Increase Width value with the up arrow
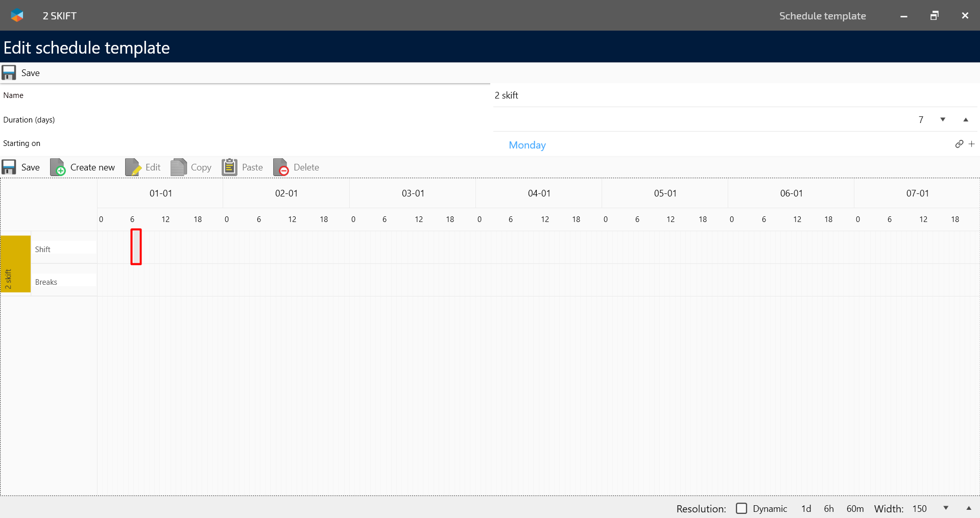 969,508
